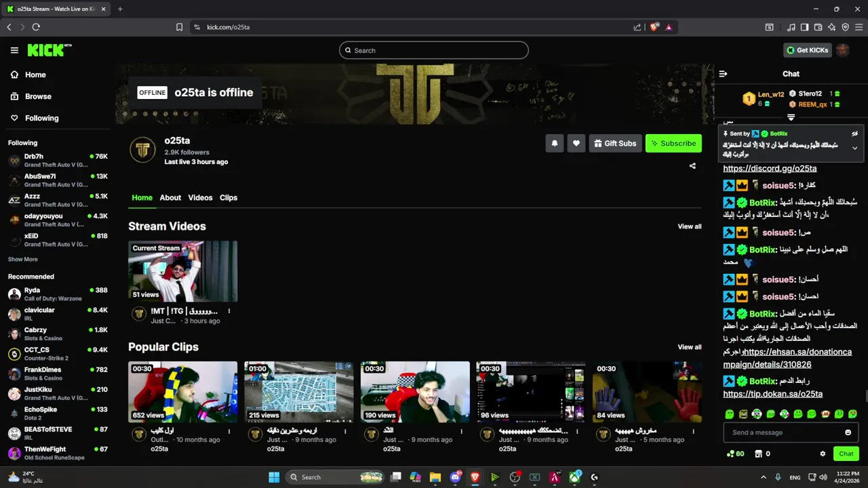The height and width of the screenshot is (488, 868).
Task: Open ThenWeFight recommended channel
Action: 58,453
